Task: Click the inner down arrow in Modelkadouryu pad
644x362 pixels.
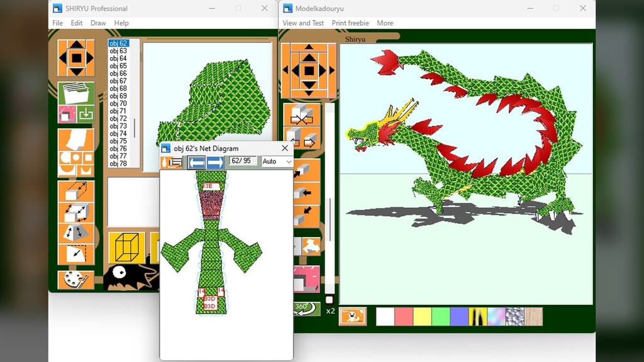Action: tap(309, 84)
